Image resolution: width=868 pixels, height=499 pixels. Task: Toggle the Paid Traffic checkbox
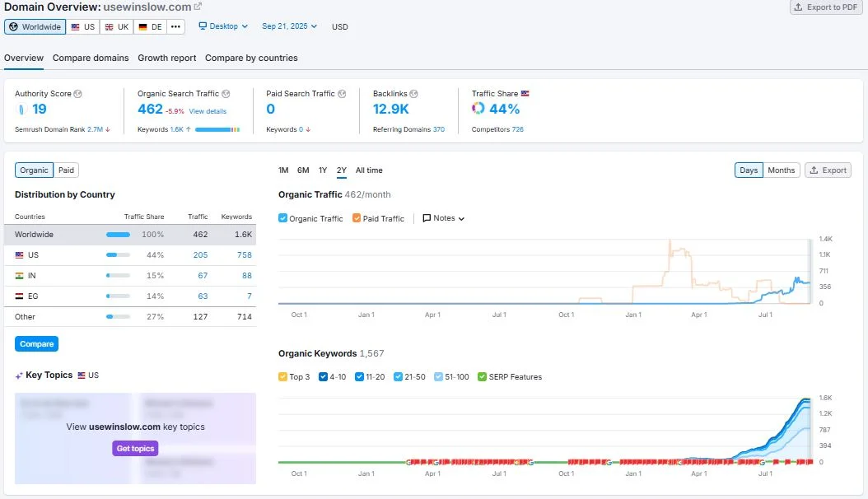click(x=357, y=218)
